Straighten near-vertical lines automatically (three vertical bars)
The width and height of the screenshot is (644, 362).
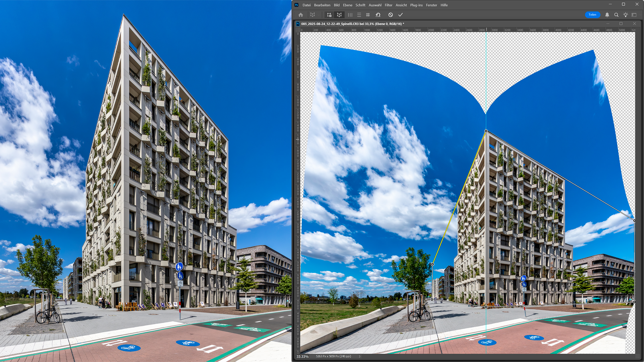pyautogui.click(x=350, y=15)
